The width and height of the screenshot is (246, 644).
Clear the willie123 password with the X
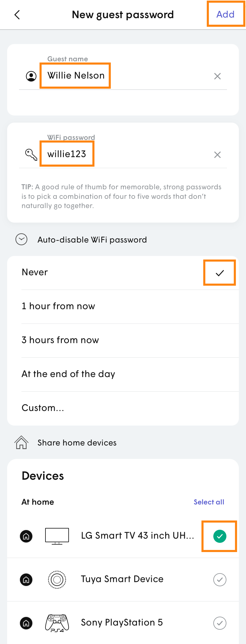(217, 154)
